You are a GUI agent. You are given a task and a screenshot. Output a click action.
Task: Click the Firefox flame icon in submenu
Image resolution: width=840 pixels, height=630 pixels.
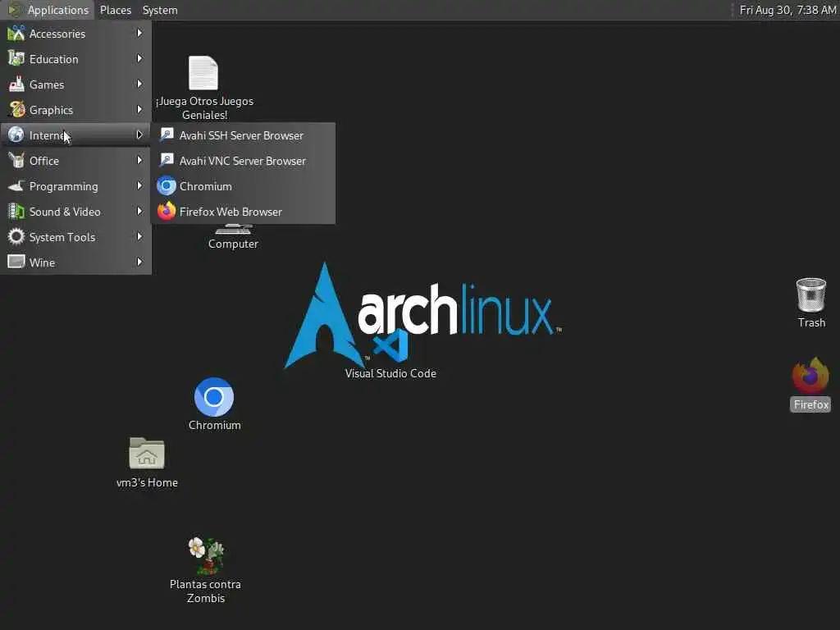pyautogui.click(x=167, y=211)
